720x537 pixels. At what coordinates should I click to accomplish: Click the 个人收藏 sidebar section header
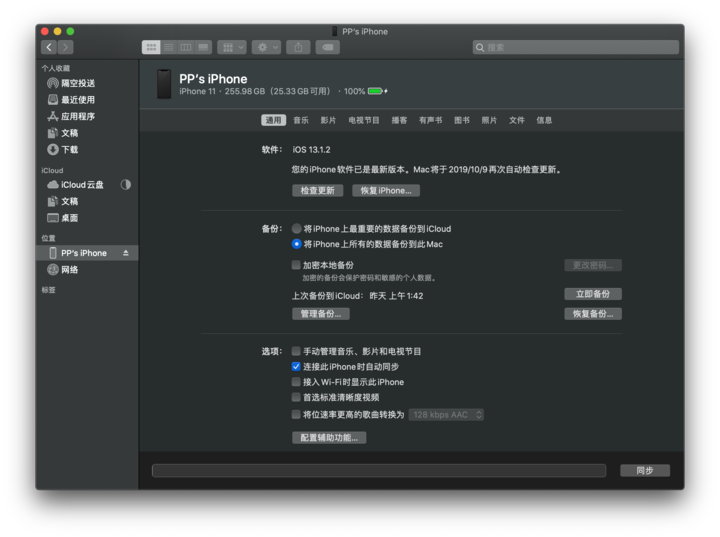tap(56, 68)
